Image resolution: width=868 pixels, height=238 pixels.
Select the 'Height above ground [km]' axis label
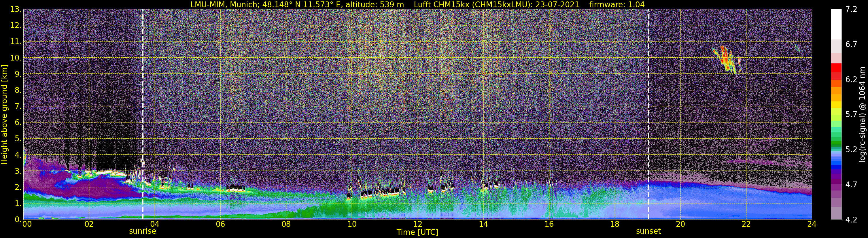4,114
